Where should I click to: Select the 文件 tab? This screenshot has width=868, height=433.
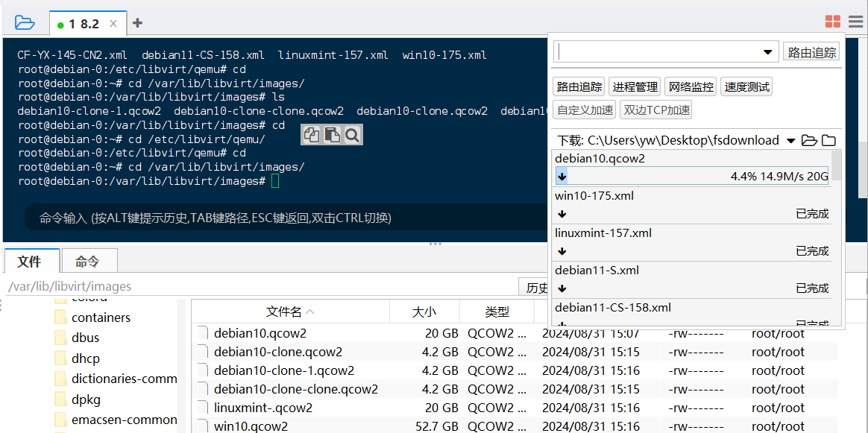pyautogui.click(x=29, y=262)
